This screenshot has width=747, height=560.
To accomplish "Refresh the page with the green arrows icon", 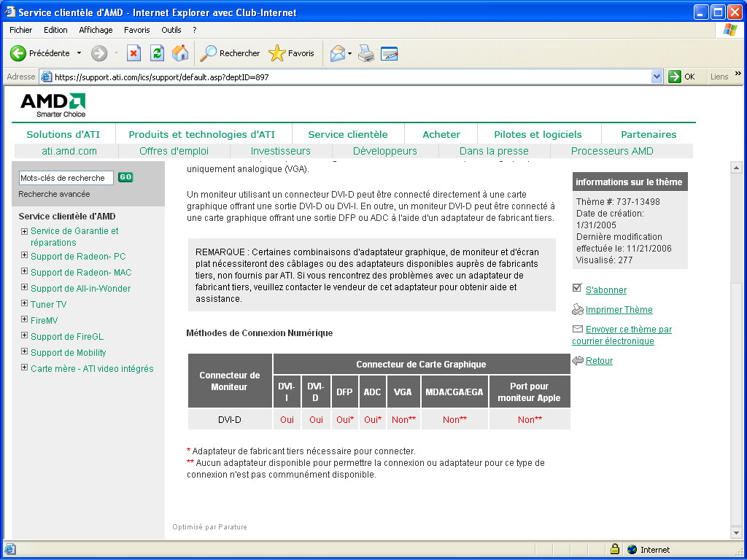I will coord(158,53).
